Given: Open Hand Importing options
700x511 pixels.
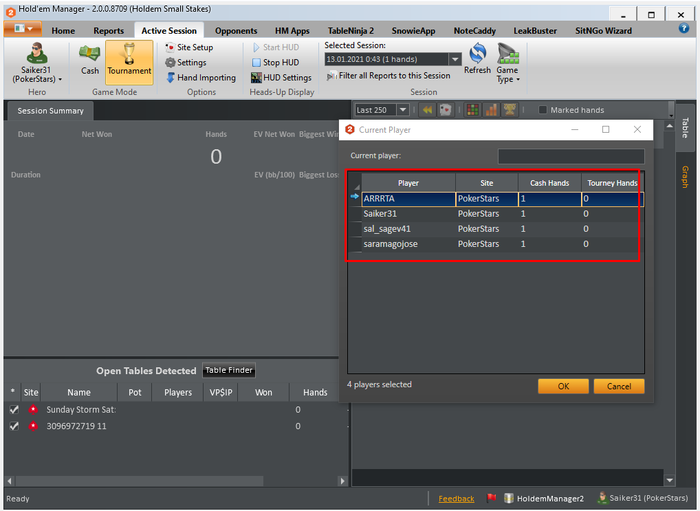Looking at the screenshot, I should pos(200,78).
